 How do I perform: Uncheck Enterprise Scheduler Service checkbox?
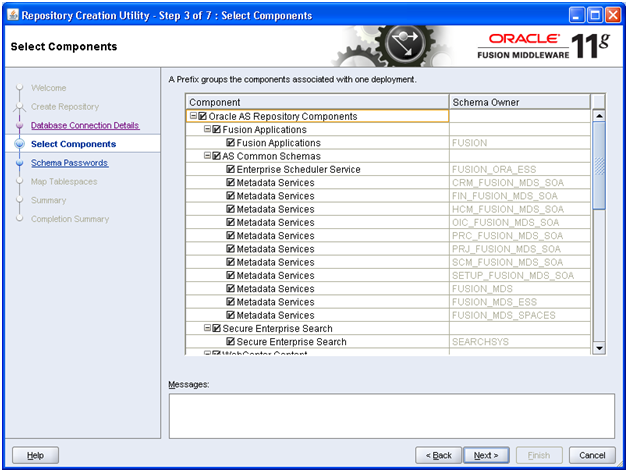(230, 169)
